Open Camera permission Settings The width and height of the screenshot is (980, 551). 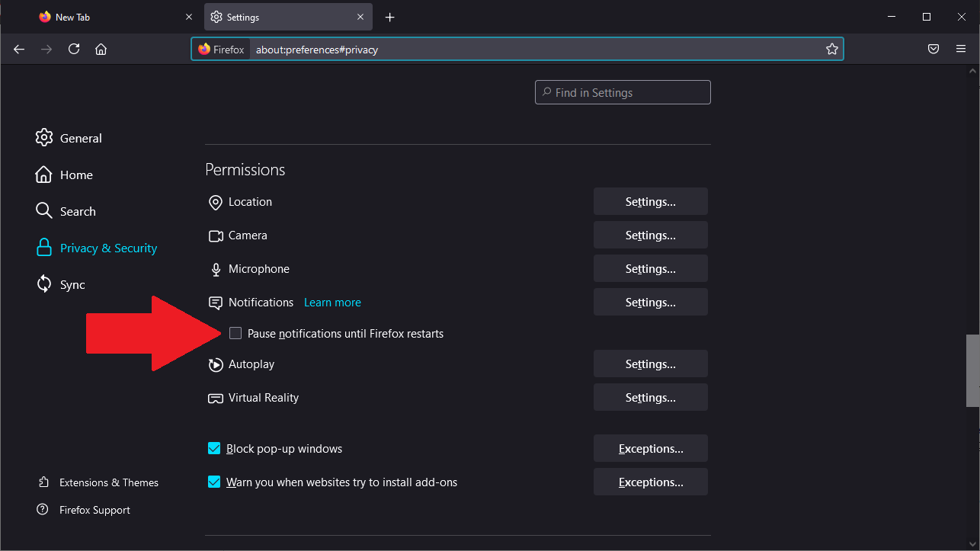pyautogui.click(x=651, y=235)
